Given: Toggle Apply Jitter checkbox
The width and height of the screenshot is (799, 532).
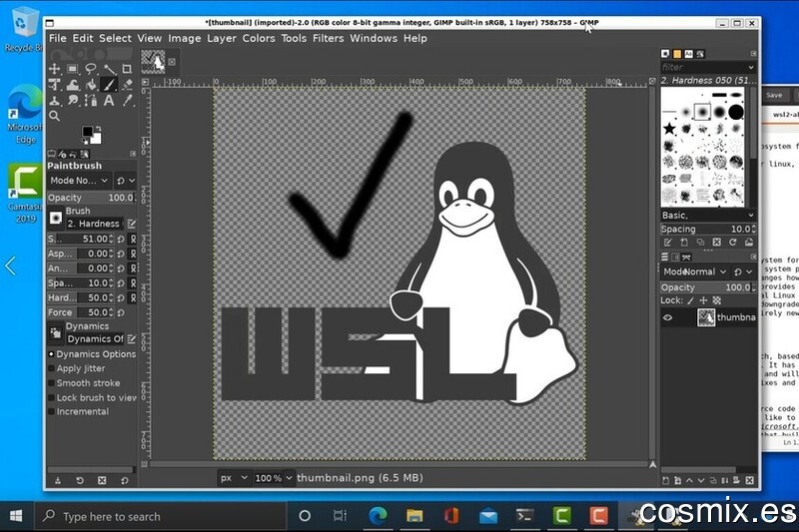Looking at the screenshot, I should pos(52,368).
